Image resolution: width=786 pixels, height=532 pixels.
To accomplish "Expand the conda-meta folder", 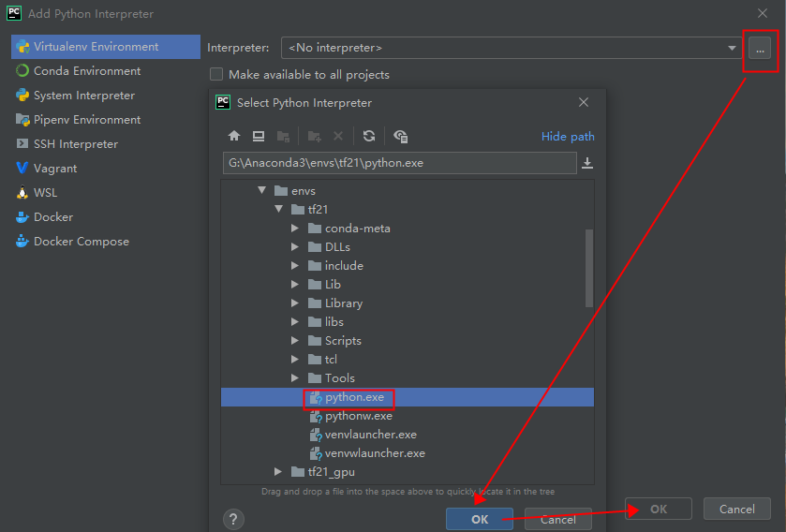I will point(295,228).
